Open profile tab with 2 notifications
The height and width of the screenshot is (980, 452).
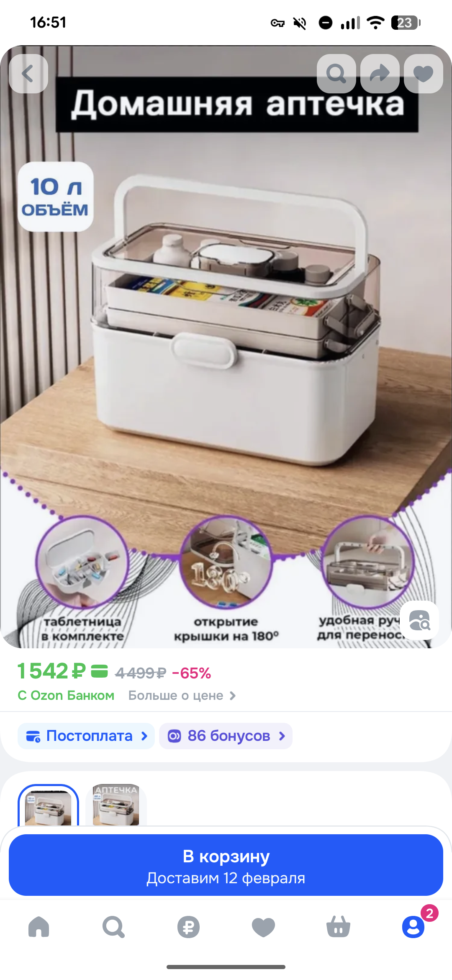click(413, 926)
